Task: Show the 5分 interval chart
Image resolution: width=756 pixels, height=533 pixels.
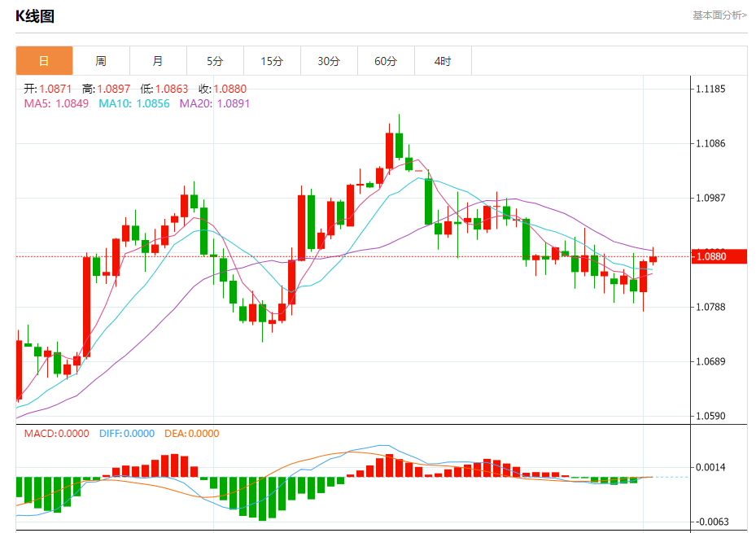Action: pos(215,61)
